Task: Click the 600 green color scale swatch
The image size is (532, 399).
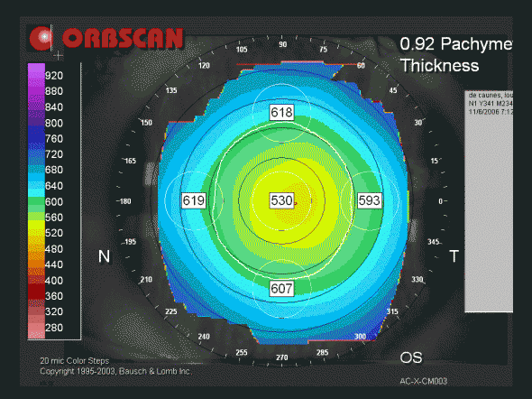Action: pos(36,201)
